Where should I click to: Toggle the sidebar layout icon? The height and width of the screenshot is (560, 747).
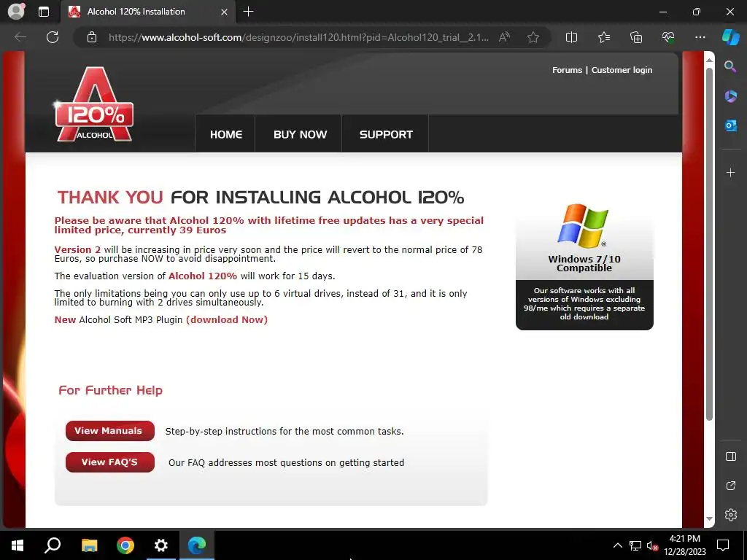pos(730,456)
